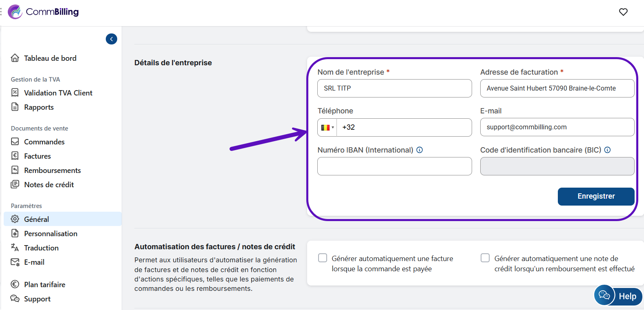The image size is (644, 310).
Task: Click the Nom de l'entreprise field
Action: tap(394, 88)
